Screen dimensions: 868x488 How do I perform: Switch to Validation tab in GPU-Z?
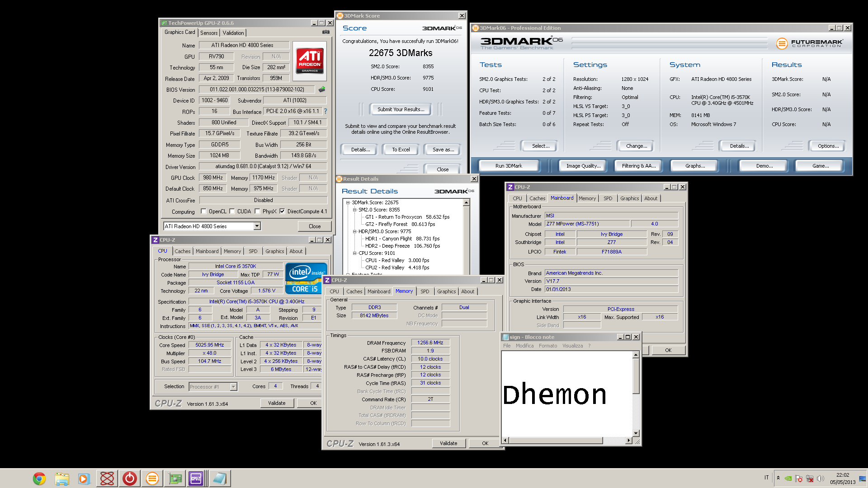[x=233, y=33]
